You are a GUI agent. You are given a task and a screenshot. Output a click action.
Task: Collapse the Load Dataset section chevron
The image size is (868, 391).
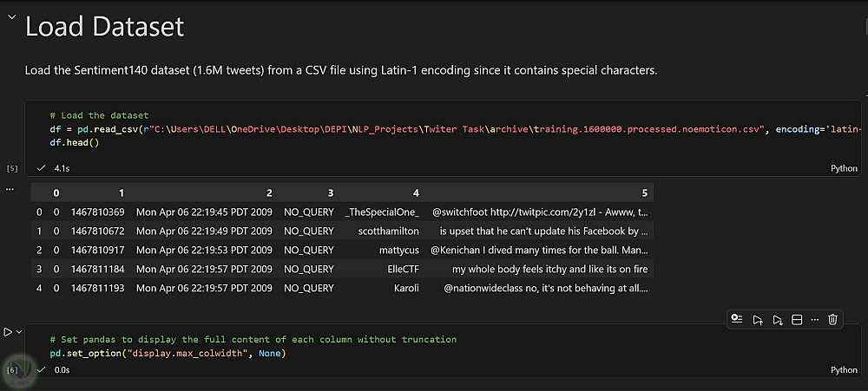(x=11, y=17)
